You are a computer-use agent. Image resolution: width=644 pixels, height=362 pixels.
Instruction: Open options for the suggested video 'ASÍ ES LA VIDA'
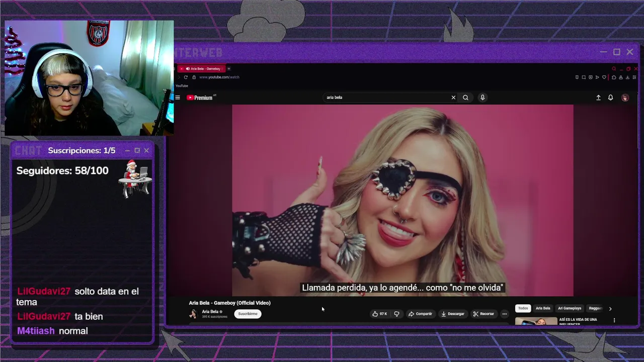click(614, 320)
